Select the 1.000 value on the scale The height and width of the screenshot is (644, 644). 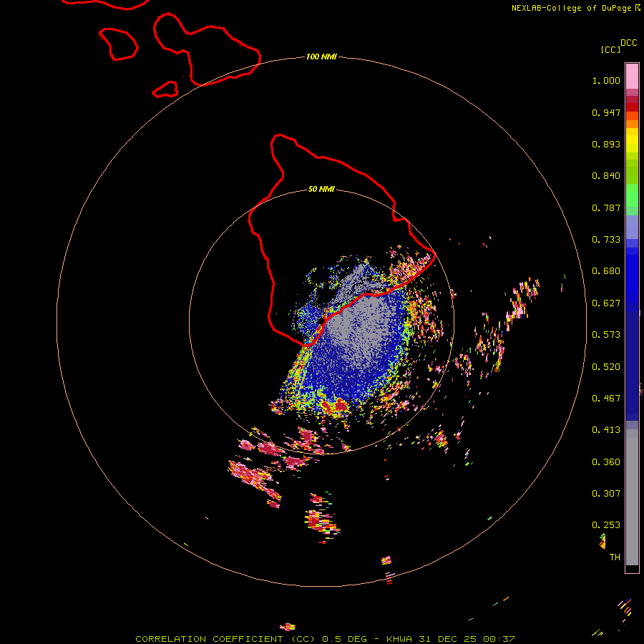point(606,80)
